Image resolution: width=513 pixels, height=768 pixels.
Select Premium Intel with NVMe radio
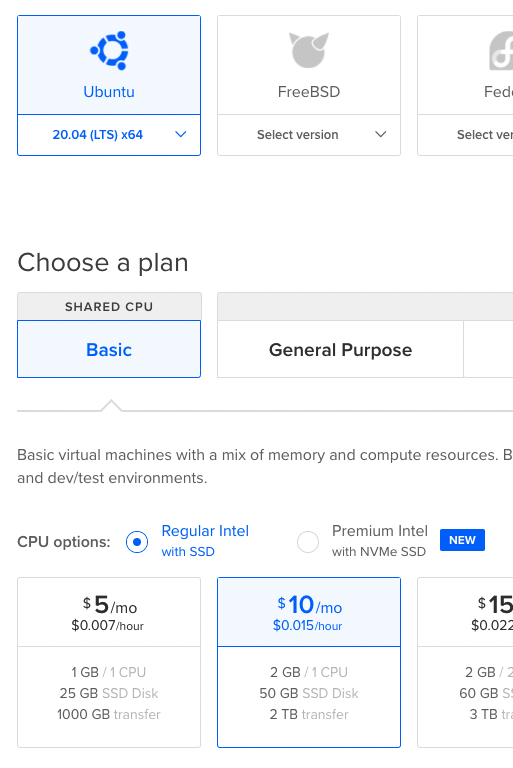[x=308, y=542]
